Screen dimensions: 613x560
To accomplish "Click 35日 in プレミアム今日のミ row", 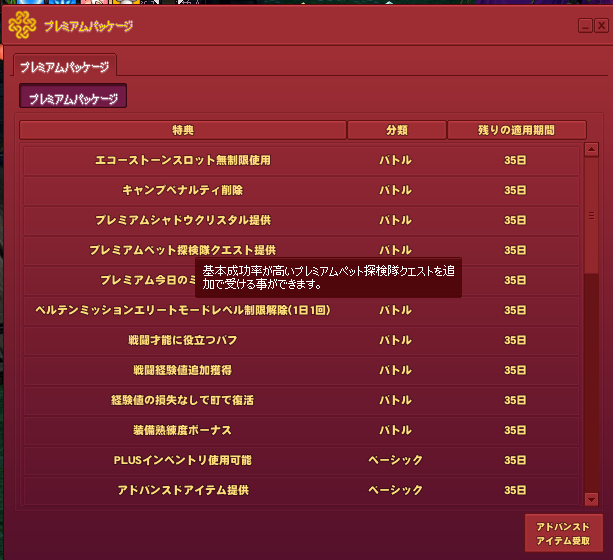I will coord(515,280).
